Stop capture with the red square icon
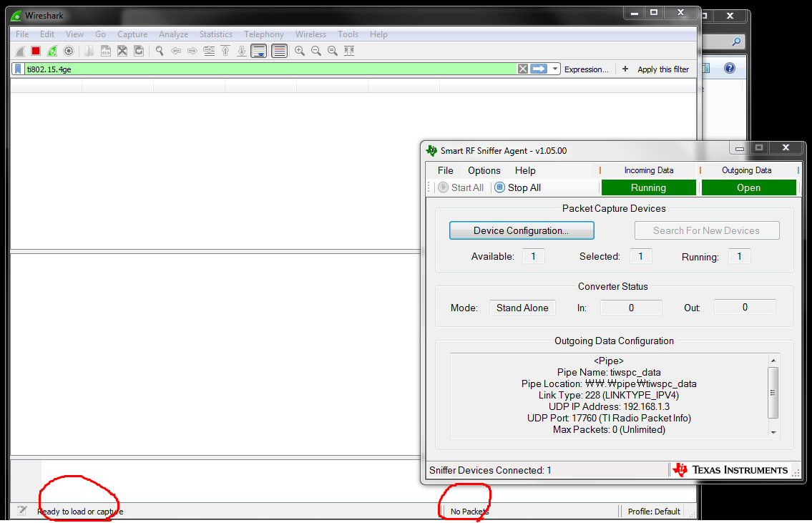812x523 pixels. point(36,51)
